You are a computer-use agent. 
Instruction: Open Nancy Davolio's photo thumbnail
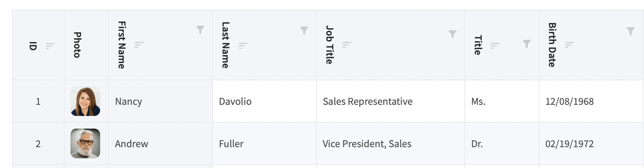[85, 101]
